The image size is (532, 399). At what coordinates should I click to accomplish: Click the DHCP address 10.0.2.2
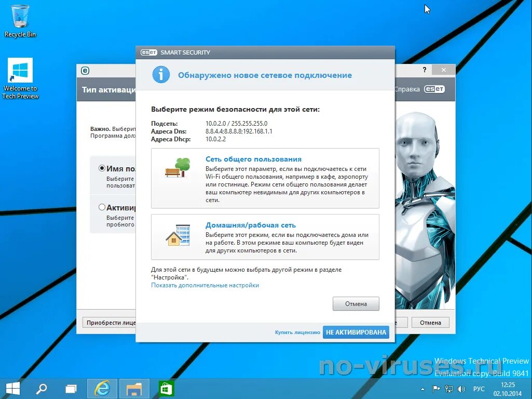click(215, 139)
